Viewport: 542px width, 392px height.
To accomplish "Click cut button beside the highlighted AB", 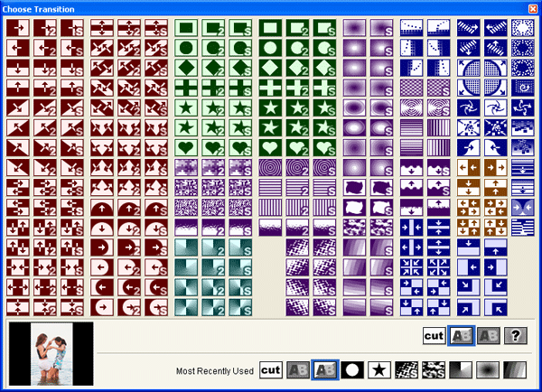I will 434,336.
